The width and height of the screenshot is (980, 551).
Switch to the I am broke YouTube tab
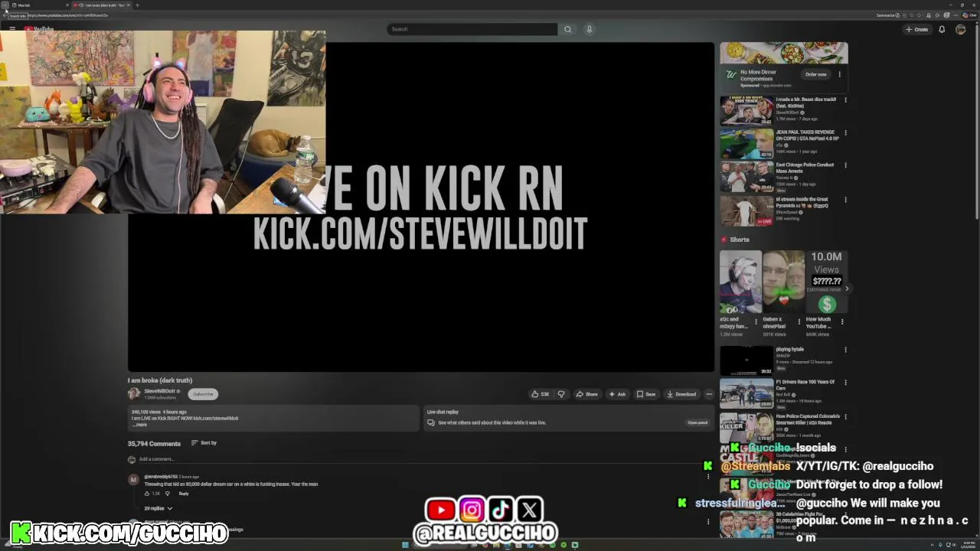(103, 5)
